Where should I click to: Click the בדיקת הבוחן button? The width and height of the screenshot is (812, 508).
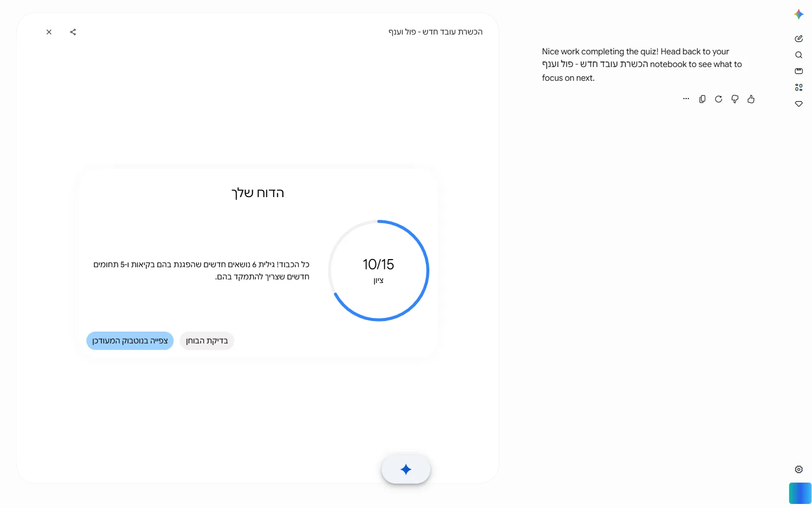[x=207, y=341]
